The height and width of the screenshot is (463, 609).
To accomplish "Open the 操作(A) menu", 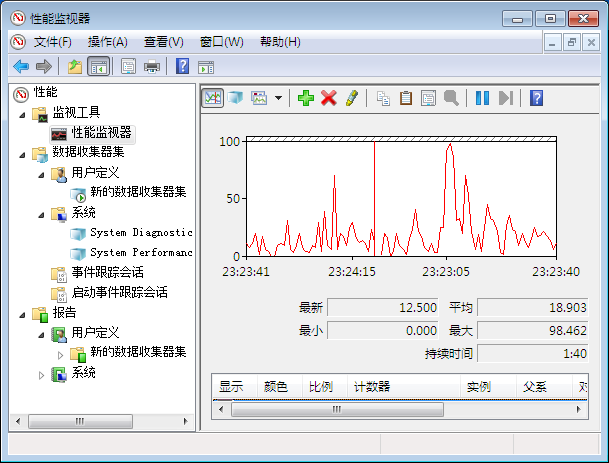I will (108, 42).
